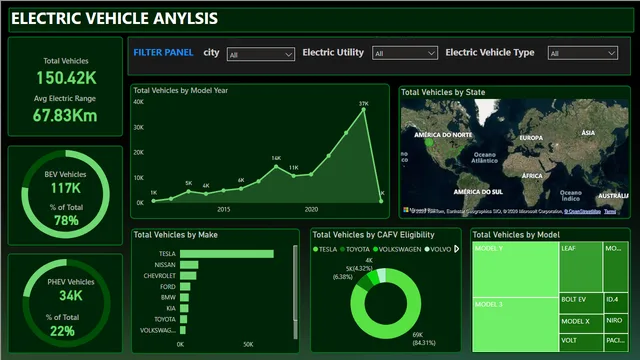This screenshot has width=640, height=360.
Task: Click the FILTER PANEL label
Action: [x=163, y=52]
